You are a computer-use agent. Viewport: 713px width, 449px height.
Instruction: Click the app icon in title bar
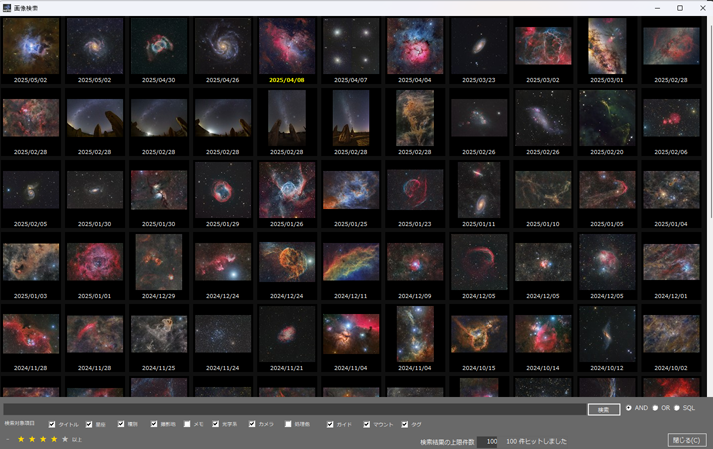[x=8, y=8]
